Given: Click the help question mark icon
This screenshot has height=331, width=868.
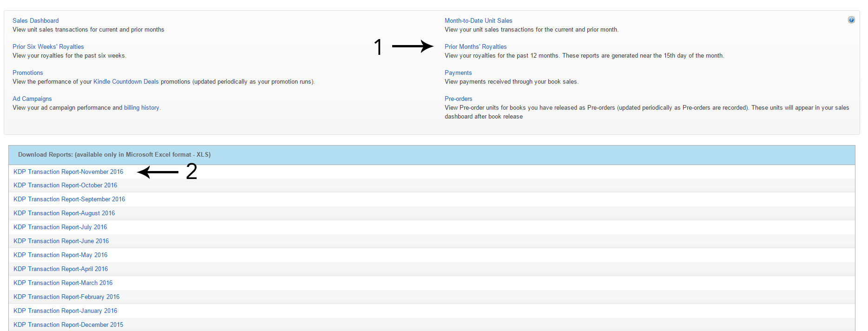Looking at the screenshot, I should 851,20.
